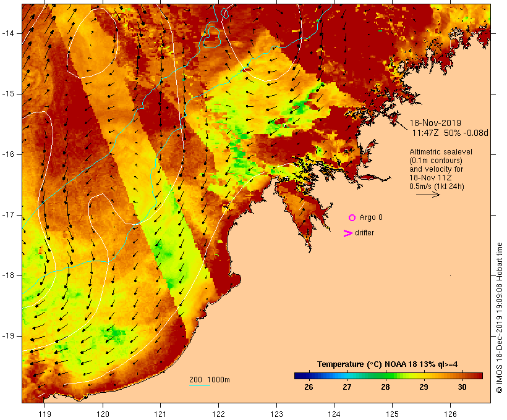Click the latitude axis label -18
Viewport: 507px width, 420px height.
point(8,275)
